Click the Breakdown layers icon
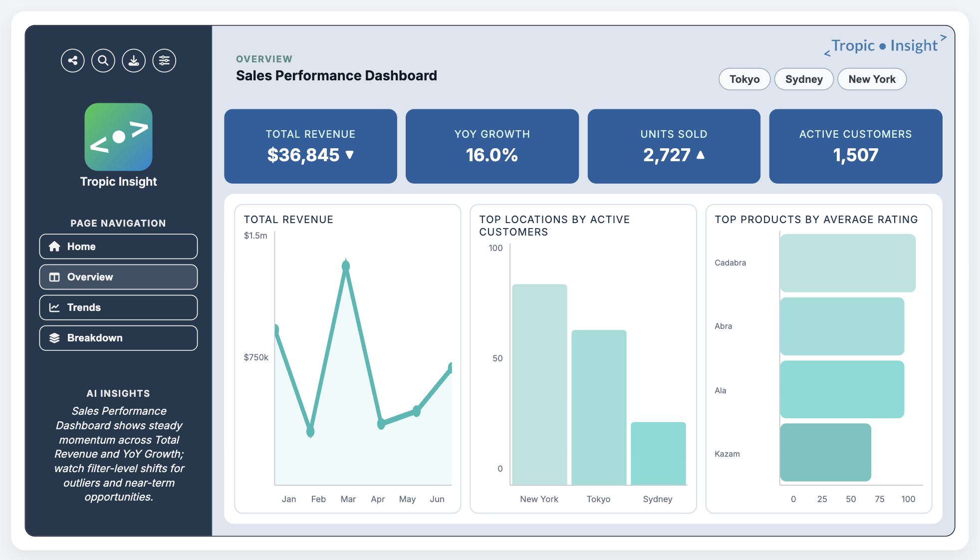980x560 pixels. [55, 338]
